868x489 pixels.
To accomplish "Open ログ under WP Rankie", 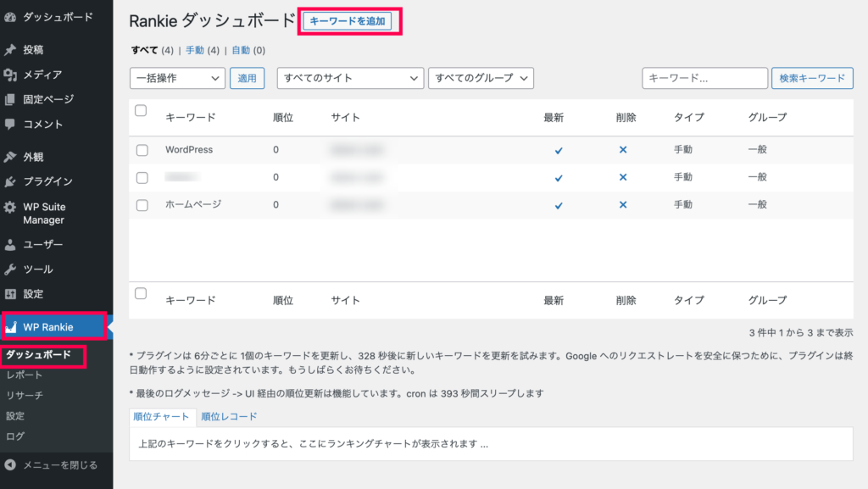I will tap(15, 436).
